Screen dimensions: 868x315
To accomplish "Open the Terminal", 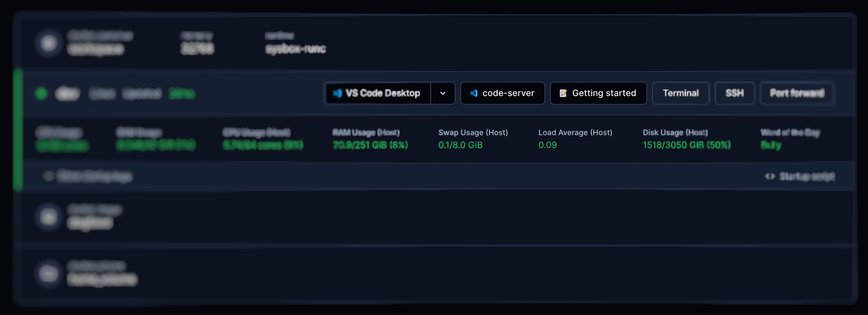I will (680, 93).
